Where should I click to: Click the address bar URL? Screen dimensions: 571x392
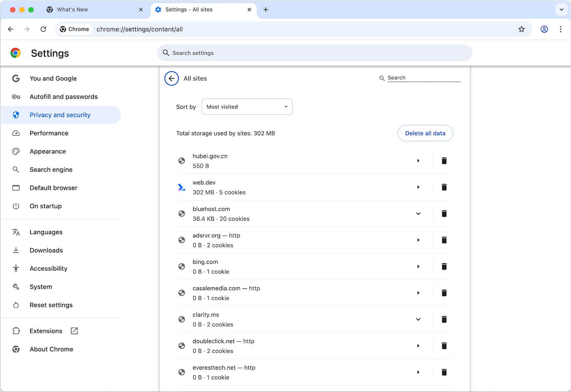tap(139, 29)
